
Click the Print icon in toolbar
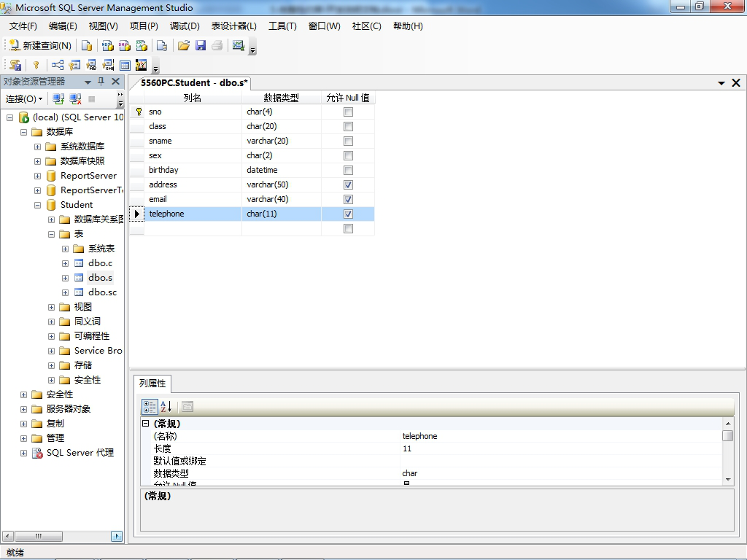coord(217,46)
